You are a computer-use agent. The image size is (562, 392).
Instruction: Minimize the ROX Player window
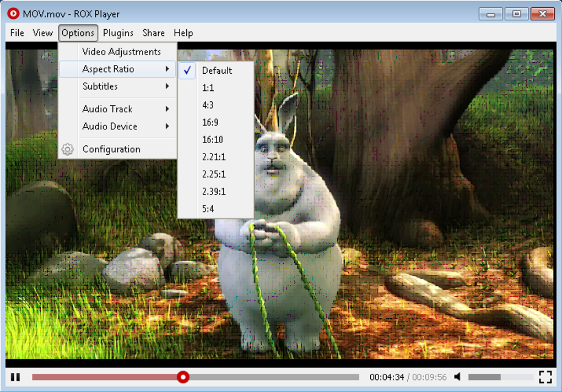[491, 14]
